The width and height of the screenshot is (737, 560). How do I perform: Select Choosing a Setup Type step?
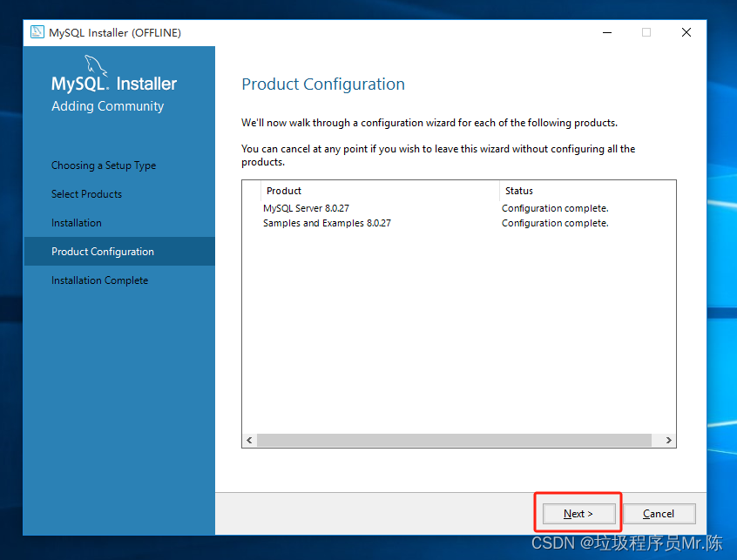104,165
